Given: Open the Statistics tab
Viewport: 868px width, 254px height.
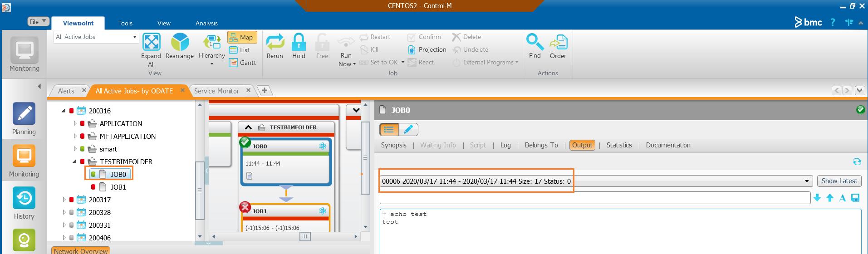Looking at the screenshot, I should (x=619, y=145).
